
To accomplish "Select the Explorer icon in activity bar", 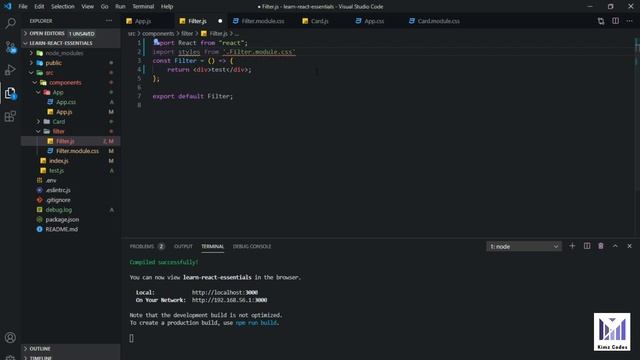I will point(10,93).
